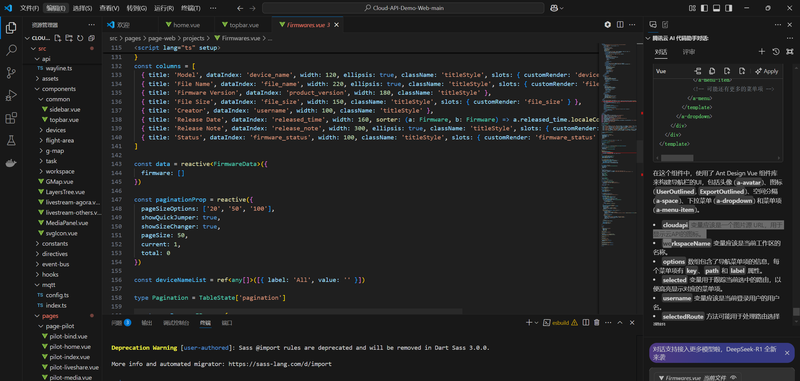Create a new folder in explorer

[x=68, y=38]
